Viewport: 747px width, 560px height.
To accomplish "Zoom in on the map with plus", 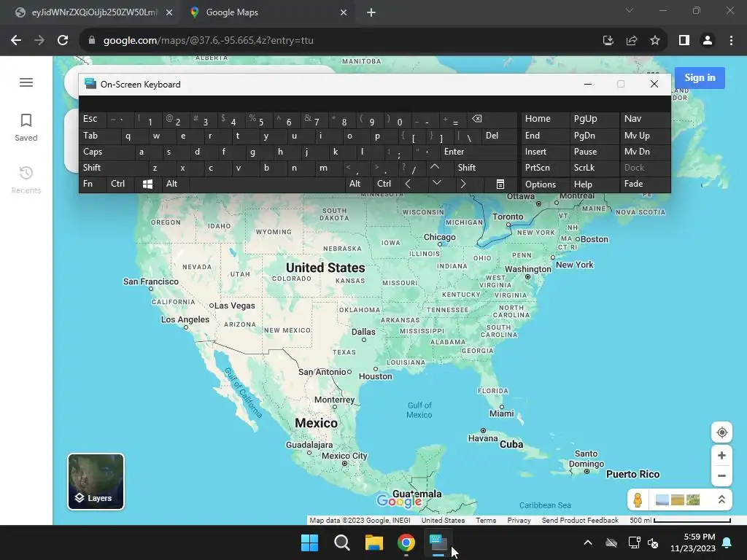I will [x=721, y=455].
